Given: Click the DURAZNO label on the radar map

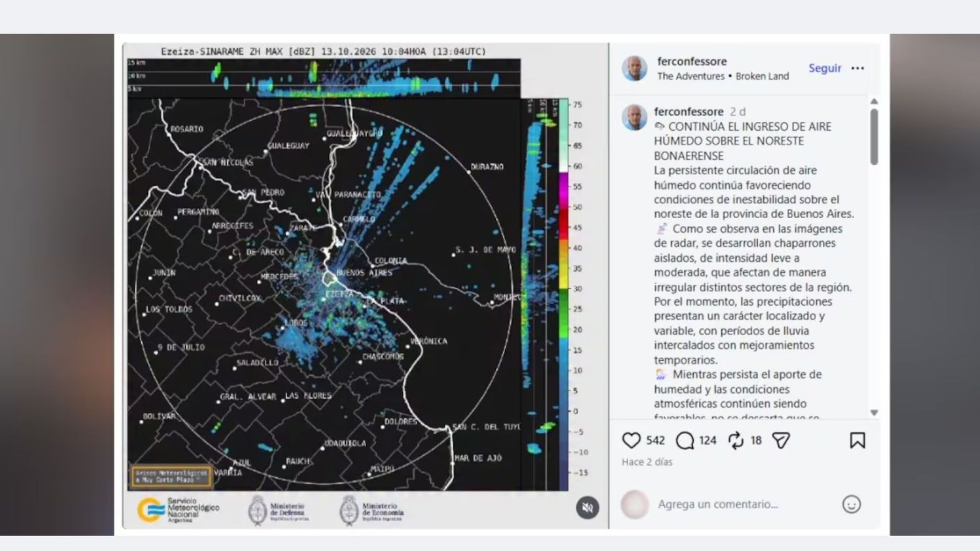Looking at the screenshot, I should point(486,166).
